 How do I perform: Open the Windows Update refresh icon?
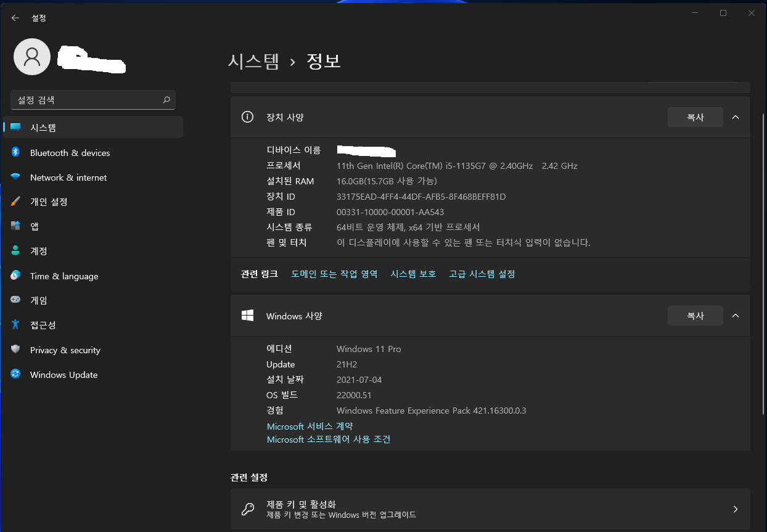(x=15, y=374)
